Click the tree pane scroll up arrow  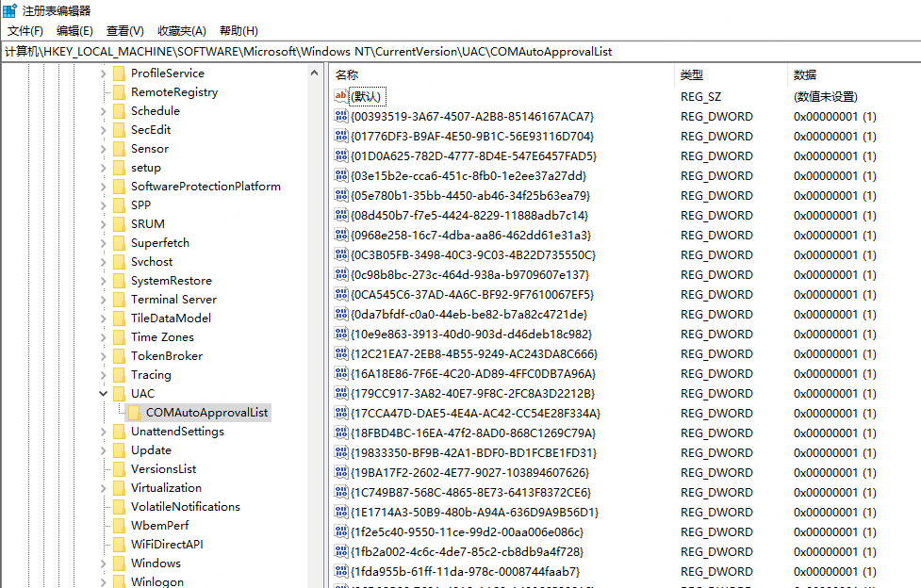click(316, 73)
